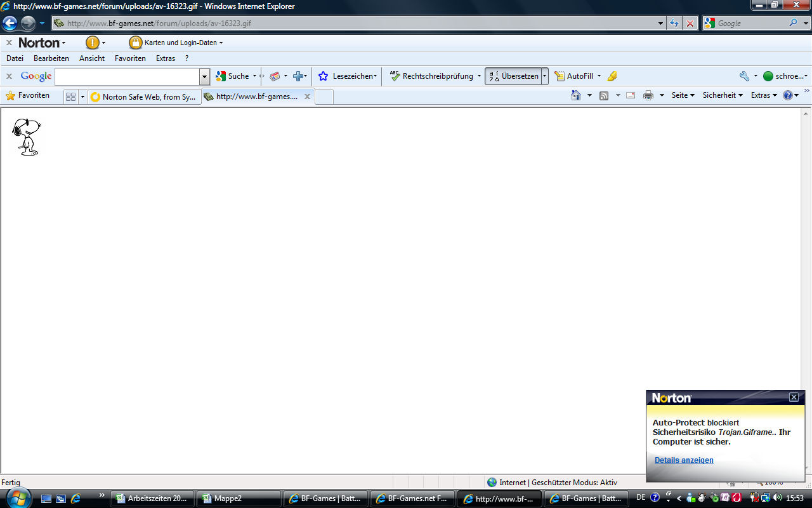The height and width of the screenshot is (508, 812).
Task: Expand the tab list dropdown arrow
Action: click(x=82, y=97)
